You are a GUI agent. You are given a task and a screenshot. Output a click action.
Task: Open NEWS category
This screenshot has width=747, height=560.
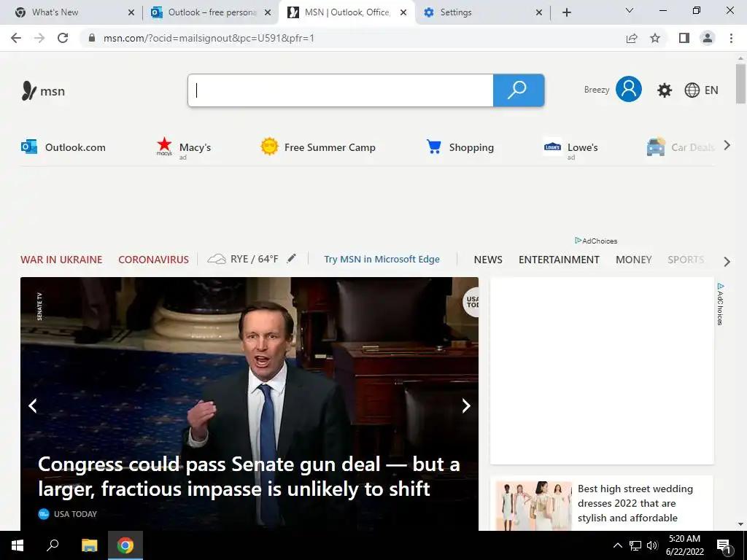pos(488,260)
